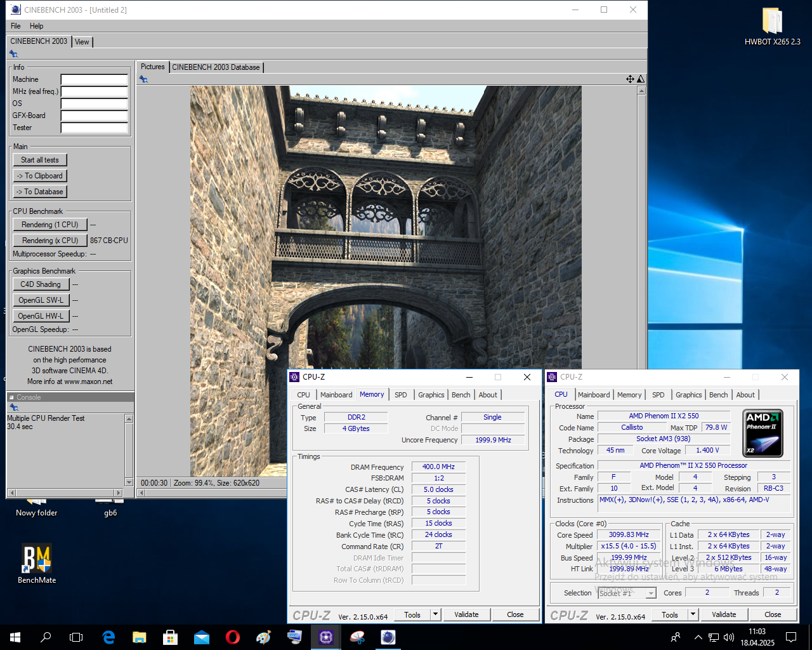The image size is (812, 650).
Task: Open CINEBENCH 2003 Database tab
Action: [x=216, y=67]
